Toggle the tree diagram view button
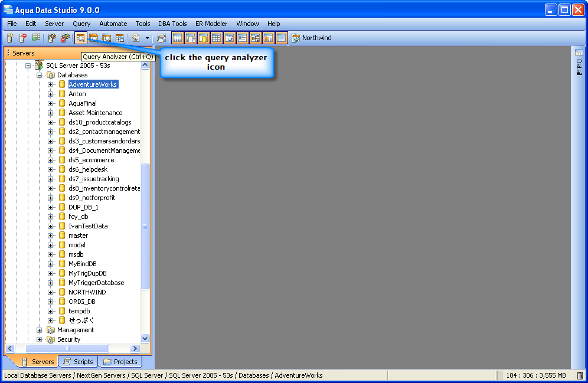Screen dimensions: 588x383 256,38
